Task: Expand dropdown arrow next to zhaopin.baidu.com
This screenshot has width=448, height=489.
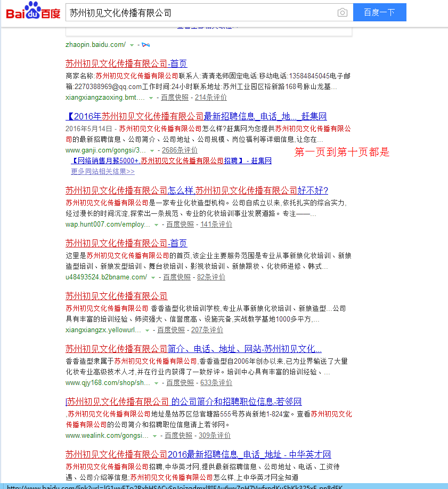Action: tap(132, 45)
